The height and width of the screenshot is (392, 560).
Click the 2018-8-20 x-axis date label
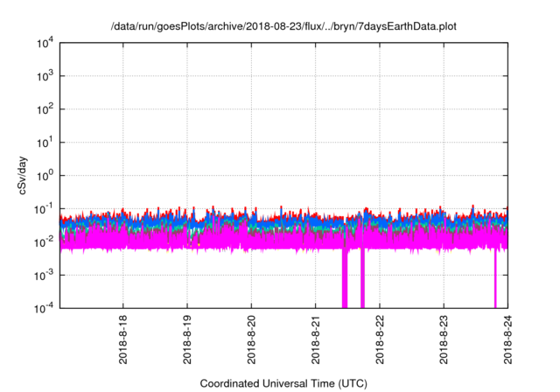click(251, 339)
